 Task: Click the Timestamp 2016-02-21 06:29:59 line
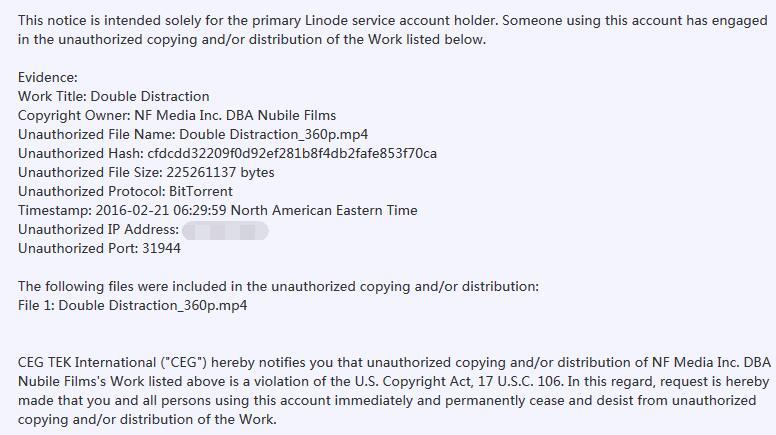pos(218,210)
